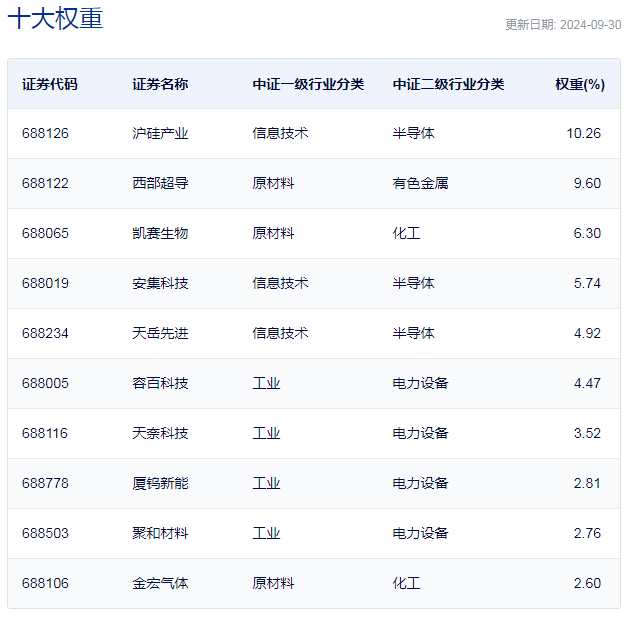This screenshot has height=620, width=628.
Task: Select security name 西部超导
Action: (160, 183)
